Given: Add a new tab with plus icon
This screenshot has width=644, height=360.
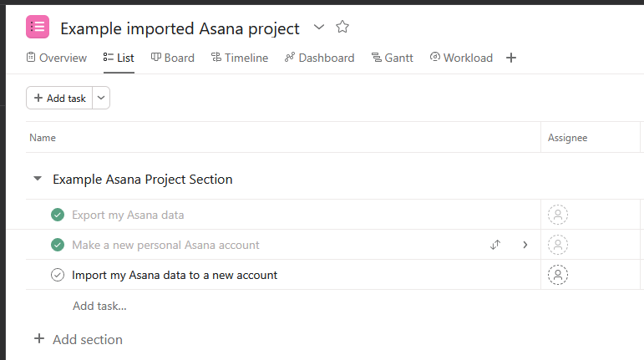Looking at the screenshot, I should tap(511, 58).
